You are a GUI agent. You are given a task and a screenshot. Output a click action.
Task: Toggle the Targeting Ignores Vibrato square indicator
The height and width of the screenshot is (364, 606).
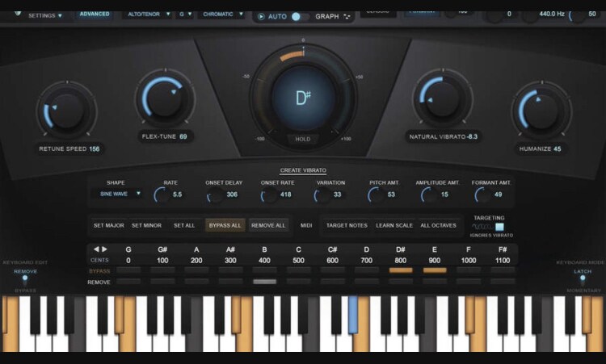click(x=499, y=227)
